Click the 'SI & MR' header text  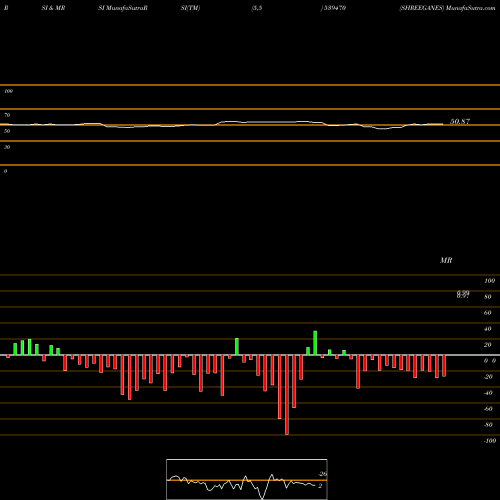(x=53, y=8)
